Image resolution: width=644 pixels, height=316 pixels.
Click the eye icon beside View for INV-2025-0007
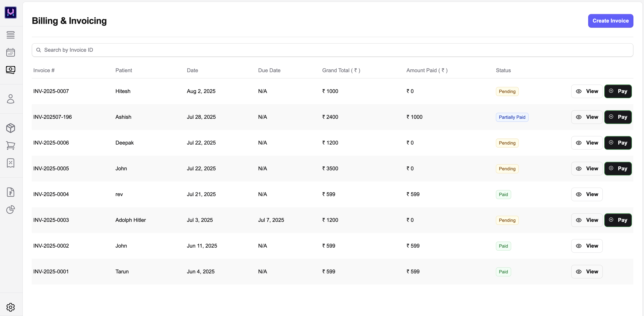579,91
